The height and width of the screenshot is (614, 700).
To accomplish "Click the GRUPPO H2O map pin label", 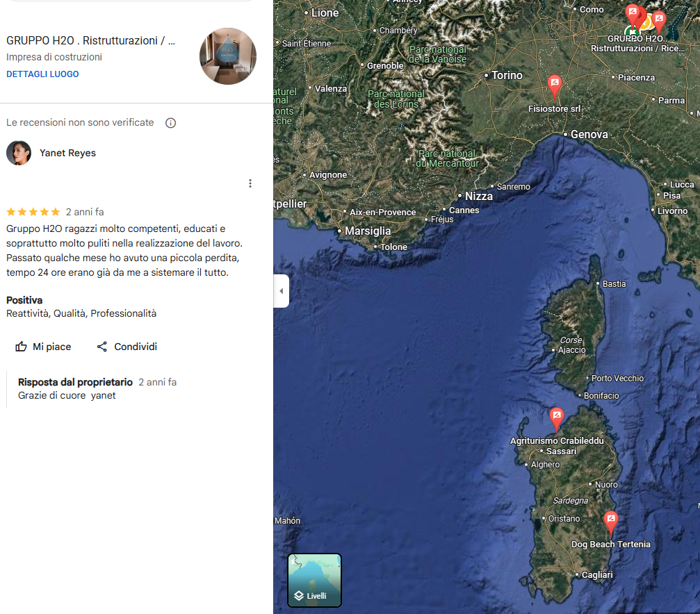I will [638, 43].
